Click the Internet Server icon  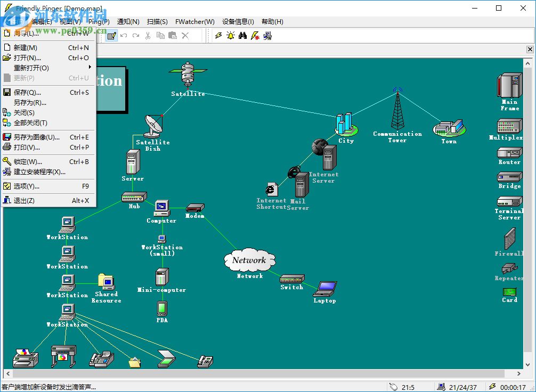pos(325,154)
